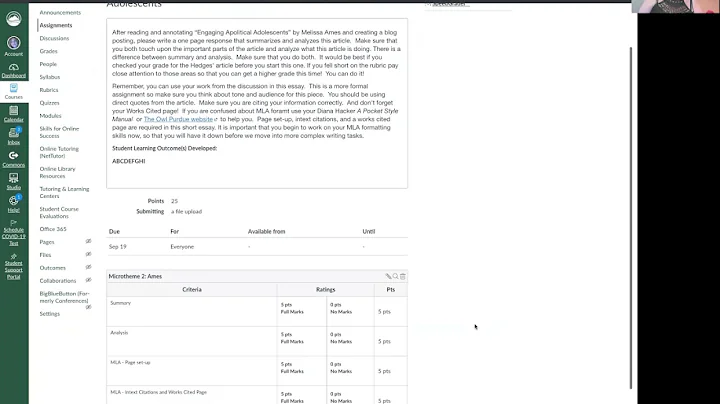Open Tutoring & Learning Centers
Viewport: 720px width, 404px height.
click(x=64, y=192)
